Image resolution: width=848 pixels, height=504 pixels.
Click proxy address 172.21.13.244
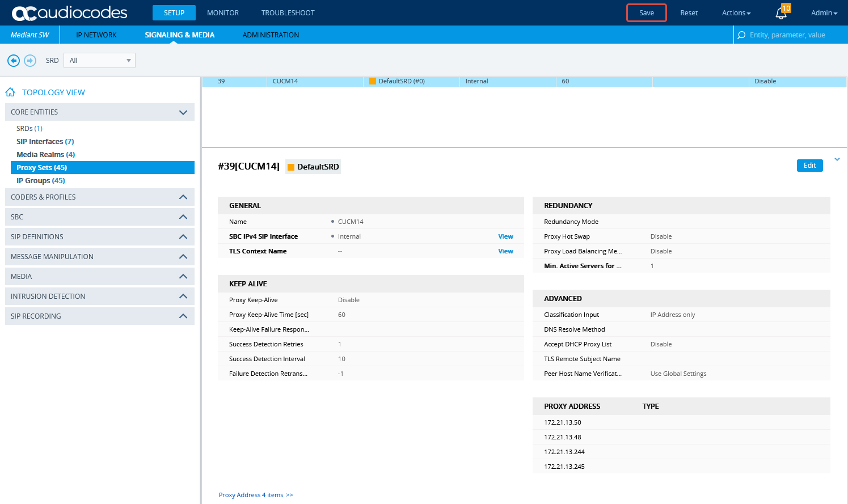[564, 452]
